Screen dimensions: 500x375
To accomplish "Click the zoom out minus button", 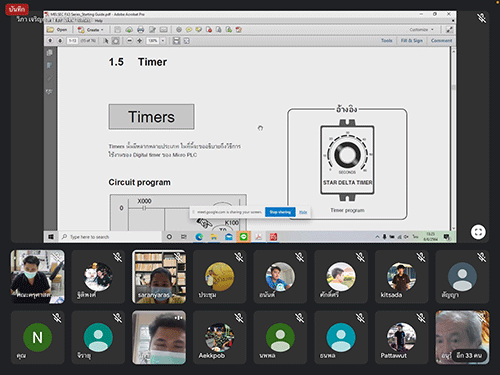I will [130, 41].
